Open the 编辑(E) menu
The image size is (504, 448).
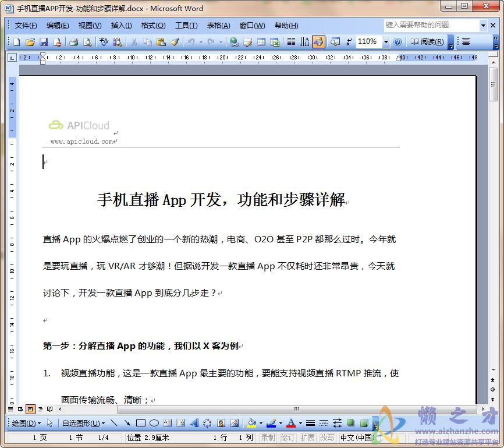point(58,26)
